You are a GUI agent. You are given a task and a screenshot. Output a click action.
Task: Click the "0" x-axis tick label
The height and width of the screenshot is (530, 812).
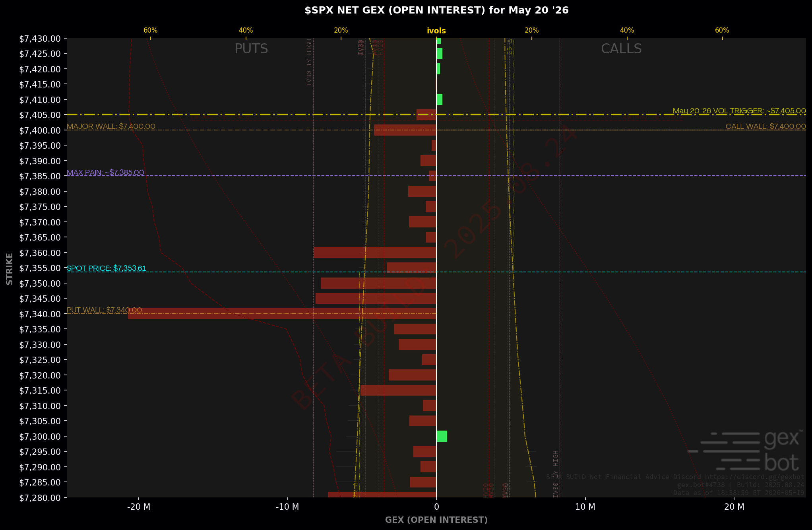436,507
